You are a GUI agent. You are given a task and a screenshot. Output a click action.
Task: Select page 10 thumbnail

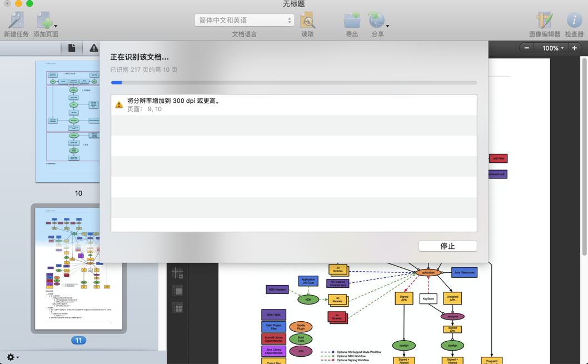point(67,122)
